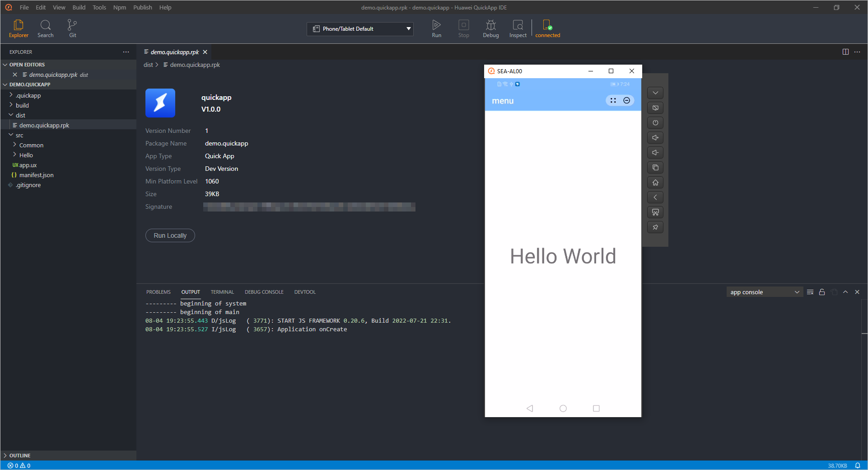Click the emulator back arrow

click(x=655, y=197)
